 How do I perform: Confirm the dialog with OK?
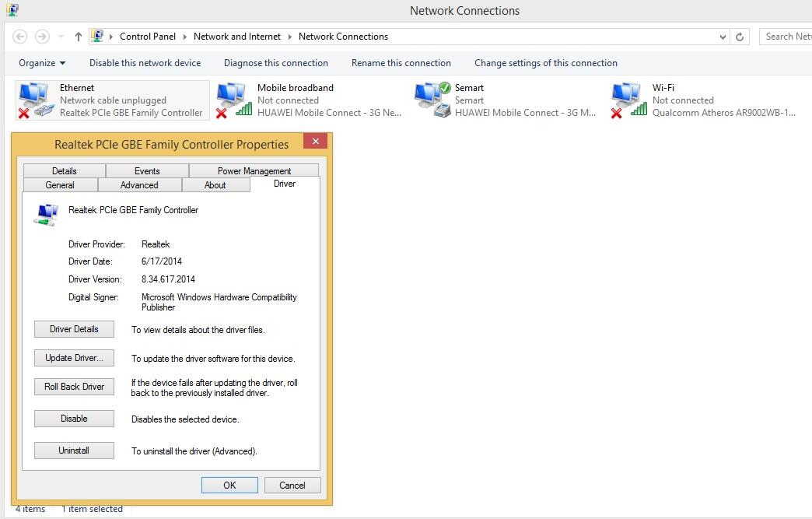(x=229, y=486)
